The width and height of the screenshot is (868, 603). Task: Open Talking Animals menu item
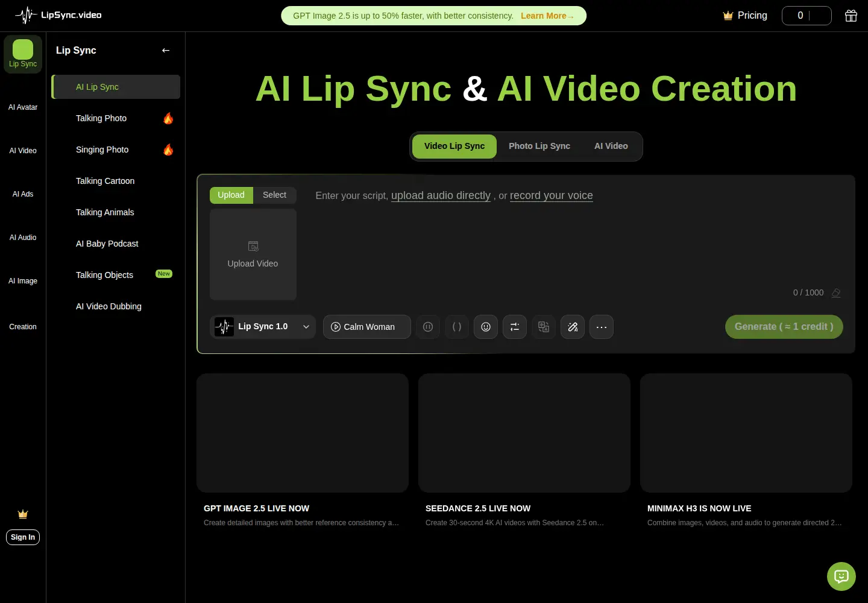116,212
